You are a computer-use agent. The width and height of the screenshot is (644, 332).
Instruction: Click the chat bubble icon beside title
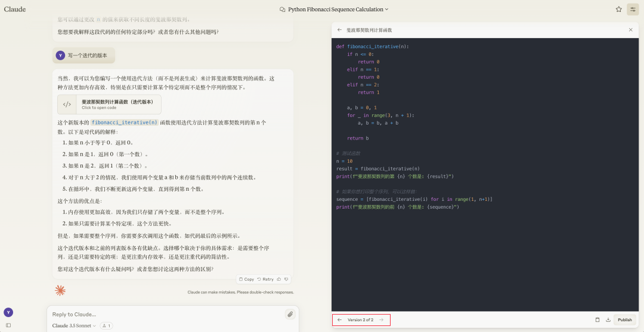(282, 10)
